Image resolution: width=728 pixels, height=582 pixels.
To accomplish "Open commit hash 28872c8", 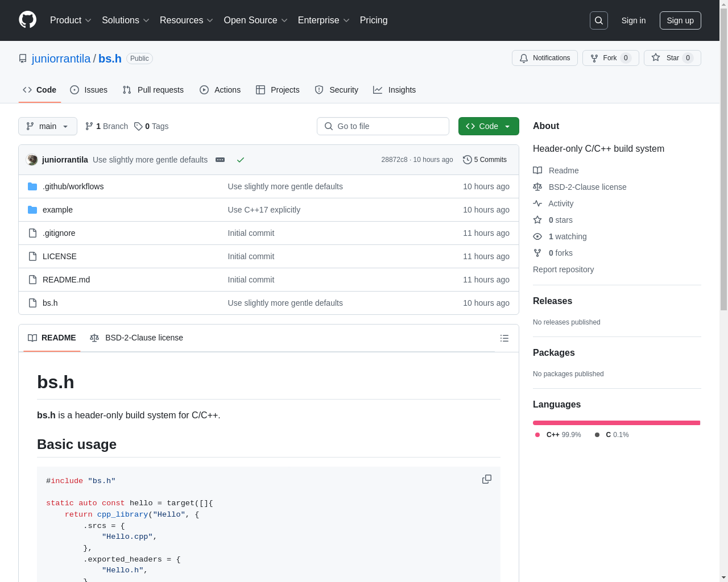I will coord(394,160).
